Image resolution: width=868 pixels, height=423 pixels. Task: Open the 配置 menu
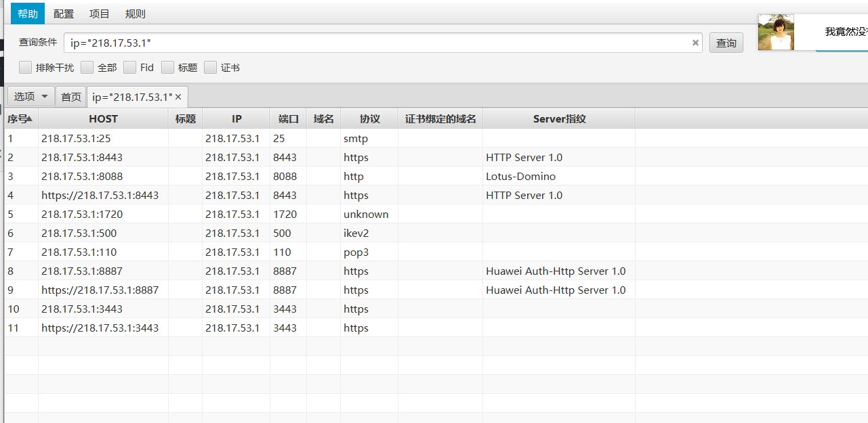coord(64,14)
